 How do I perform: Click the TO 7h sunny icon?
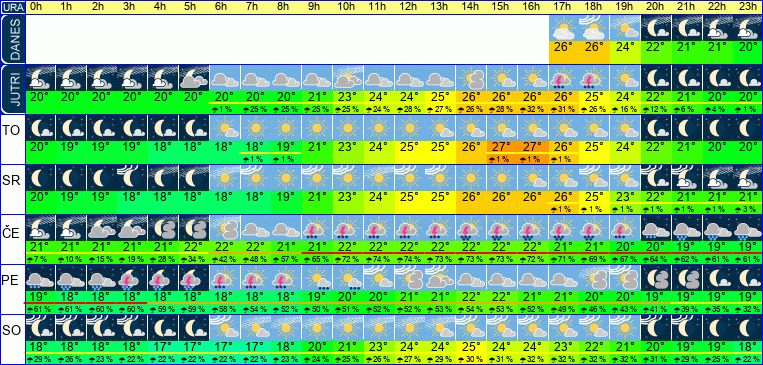pyautogui.click(x=255, y=128)
